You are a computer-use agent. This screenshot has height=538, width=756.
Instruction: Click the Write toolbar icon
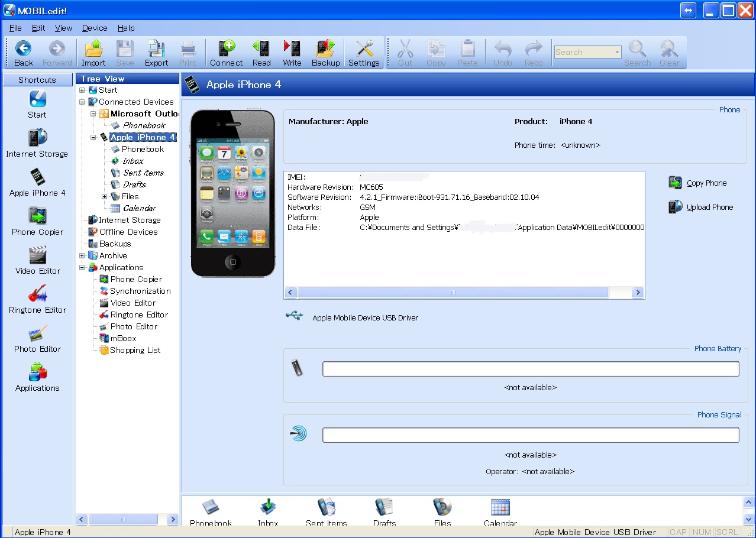(x=292, y=53)
